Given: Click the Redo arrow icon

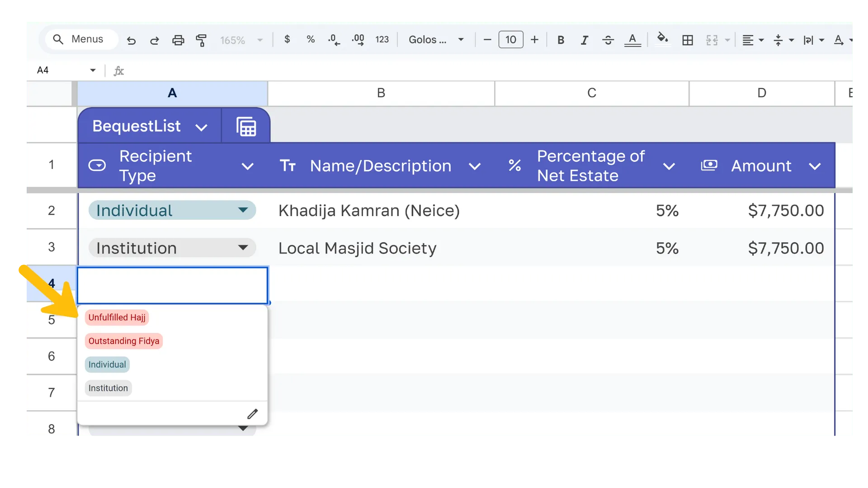Looking at the screenshot, I should 155,40.
